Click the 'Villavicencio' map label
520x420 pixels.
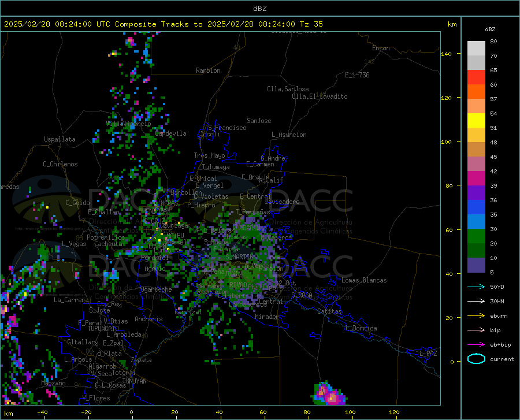(128, 124)
